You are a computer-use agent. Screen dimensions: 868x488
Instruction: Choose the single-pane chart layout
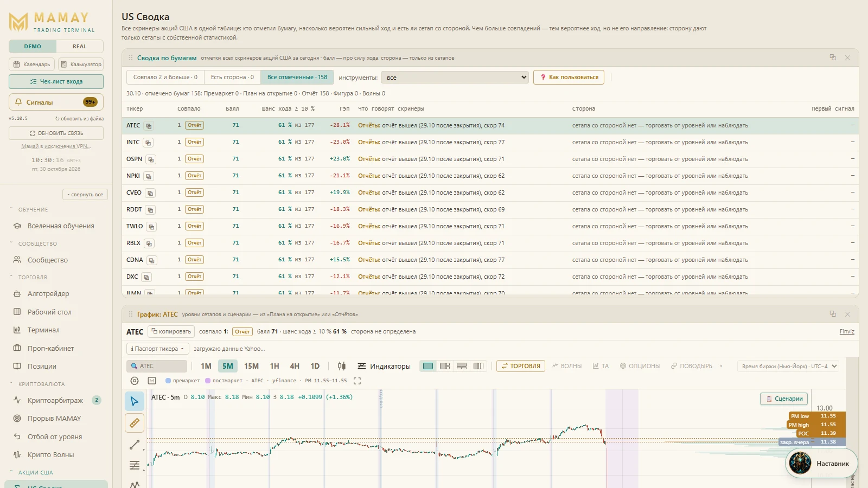pyautogui.click(x=428, y=366)
